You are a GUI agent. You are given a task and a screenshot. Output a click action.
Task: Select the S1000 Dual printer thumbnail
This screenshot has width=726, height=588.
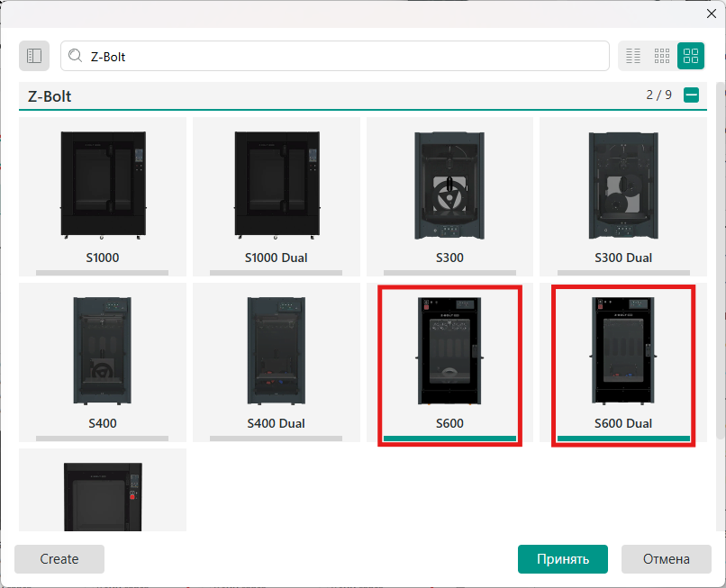click(x=277, y=185)
